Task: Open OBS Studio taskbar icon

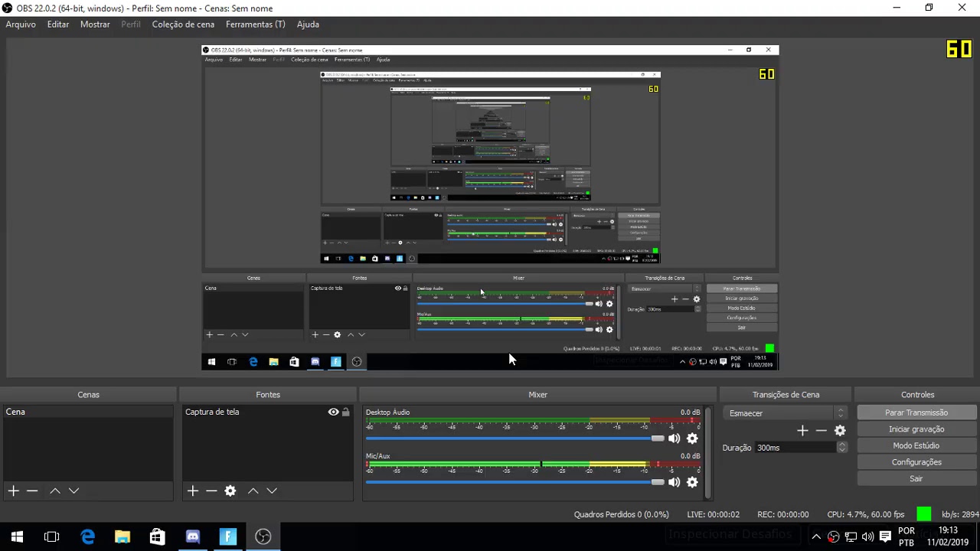Action: (x=263, y=536)
